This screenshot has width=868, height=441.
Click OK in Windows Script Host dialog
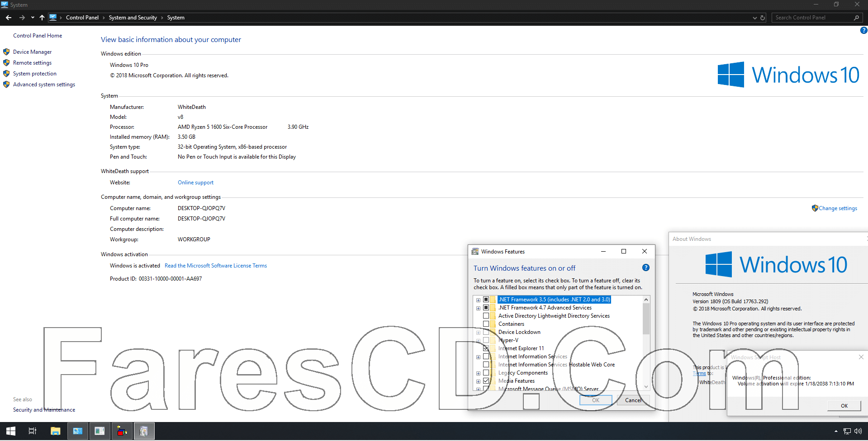(x=844, y=406)
